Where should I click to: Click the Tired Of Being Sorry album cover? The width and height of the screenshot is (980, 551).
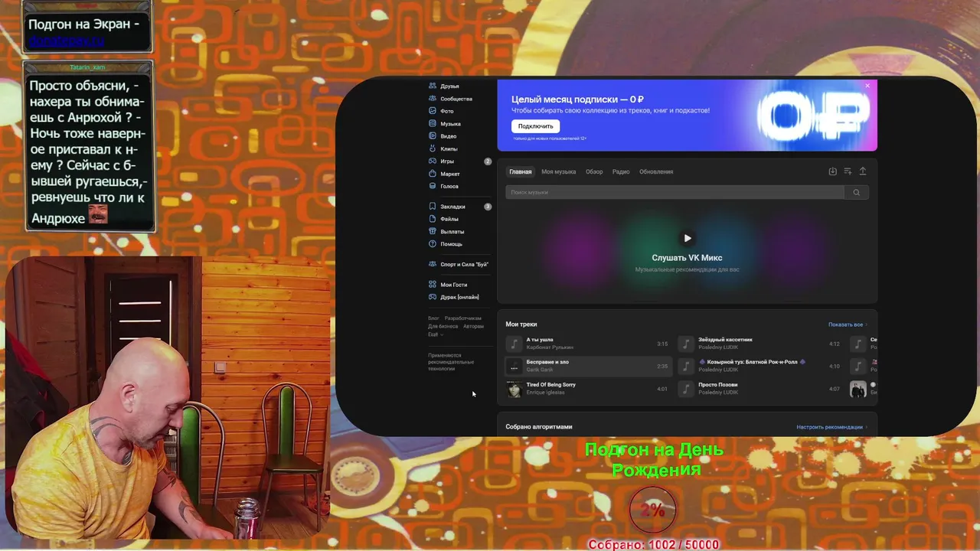pyautogui.click(x=514, y=389)
